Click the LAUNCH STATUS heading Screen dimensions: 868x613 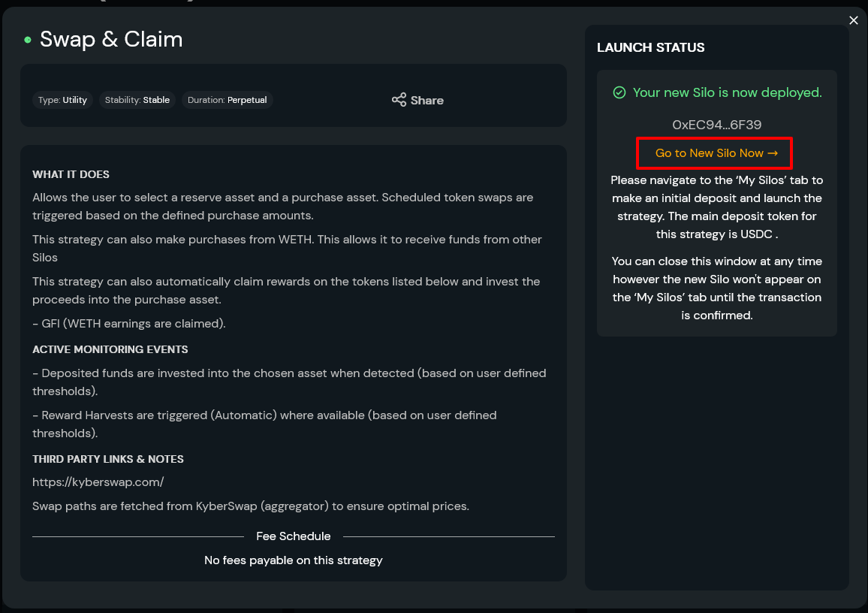650,47
